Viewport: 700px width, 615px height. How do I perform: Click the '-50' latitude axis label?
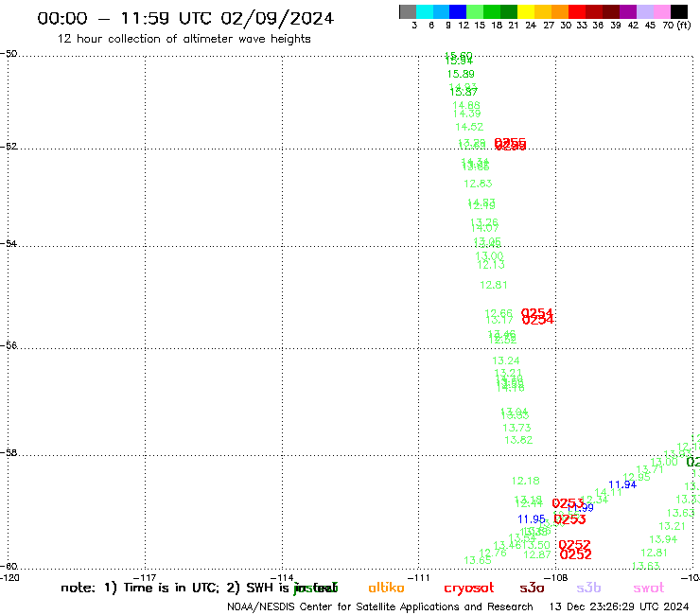(x=9, y=54)
